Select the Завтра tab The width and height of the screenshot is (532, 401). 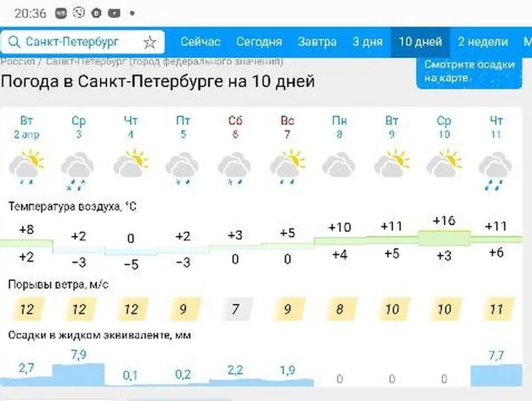pos(317,42)
